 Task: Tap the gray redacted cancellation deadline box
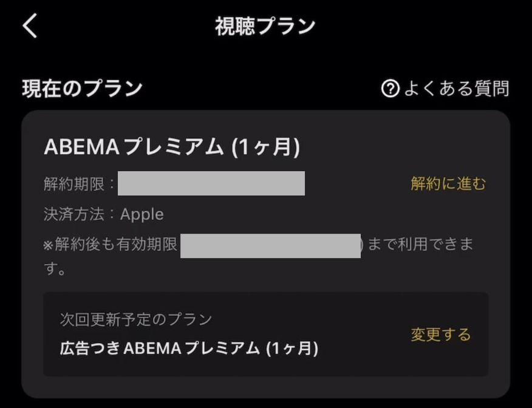(211, 183)
